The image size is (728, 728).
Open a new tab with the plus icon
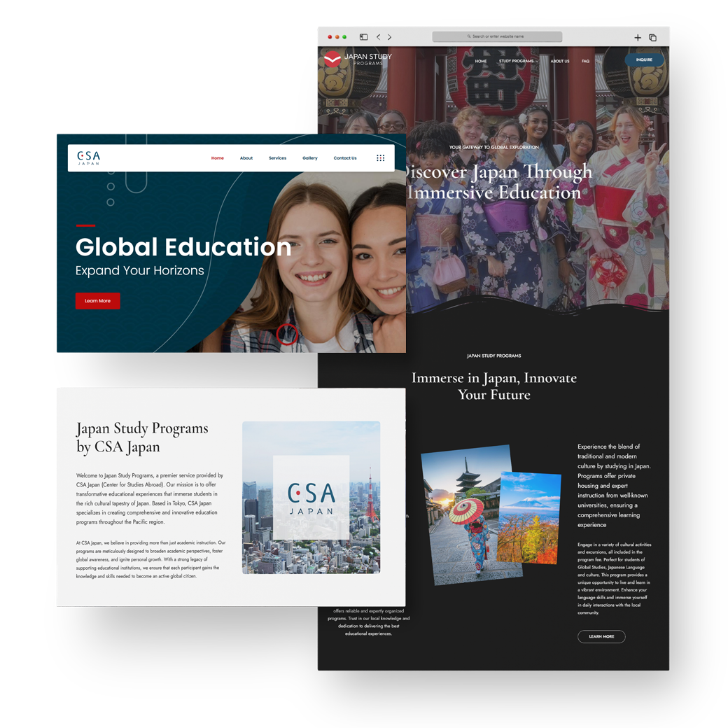point(638,37)
